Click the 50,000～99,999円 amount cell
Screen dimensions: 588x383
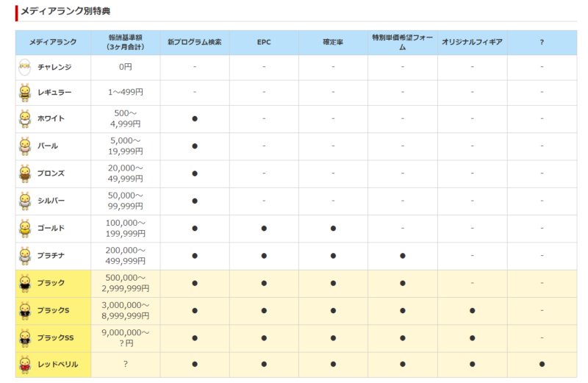click(x=125, y=201)
